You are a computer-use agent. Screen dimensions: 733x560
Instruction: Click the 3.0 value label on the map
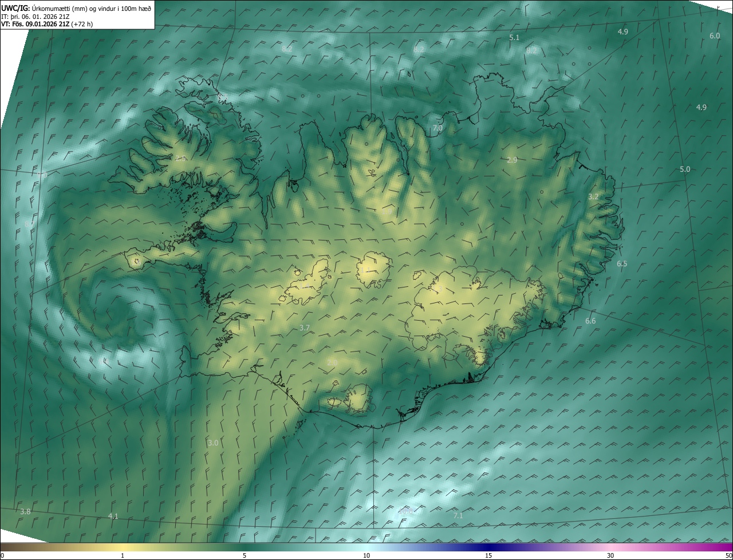pyautogui.click(x=213, y=443)
